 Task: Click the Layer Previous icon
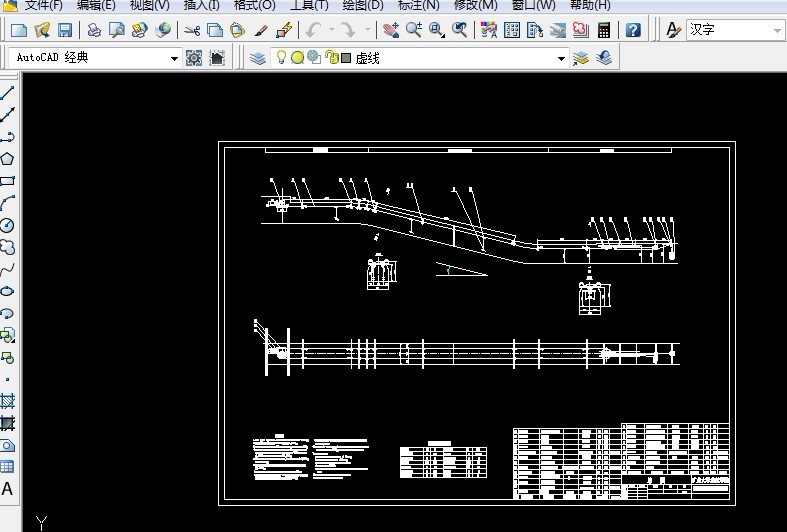pos(604,58)
